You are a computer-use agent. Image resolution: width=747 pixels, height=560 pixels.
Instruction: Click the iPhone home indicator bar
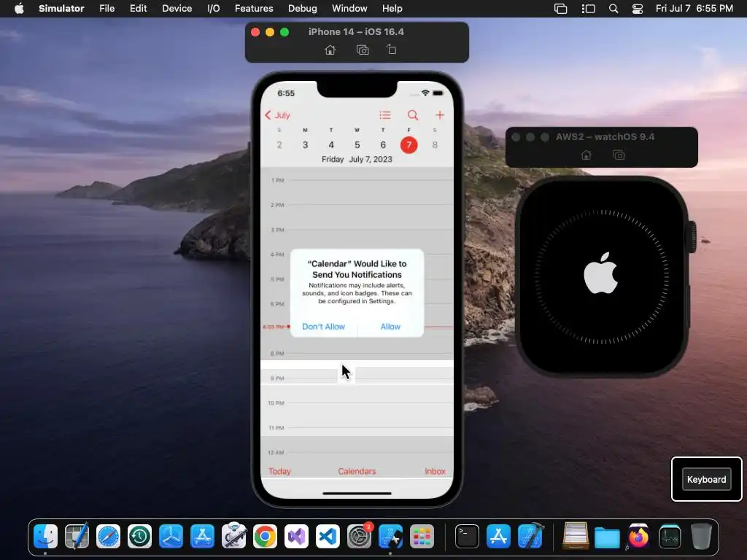coord(357,494)
